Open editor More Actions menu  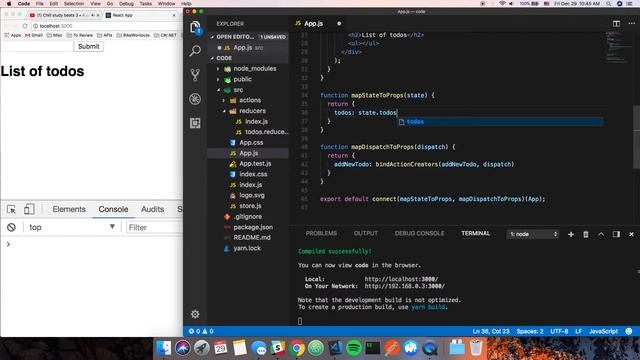[631, 24]
